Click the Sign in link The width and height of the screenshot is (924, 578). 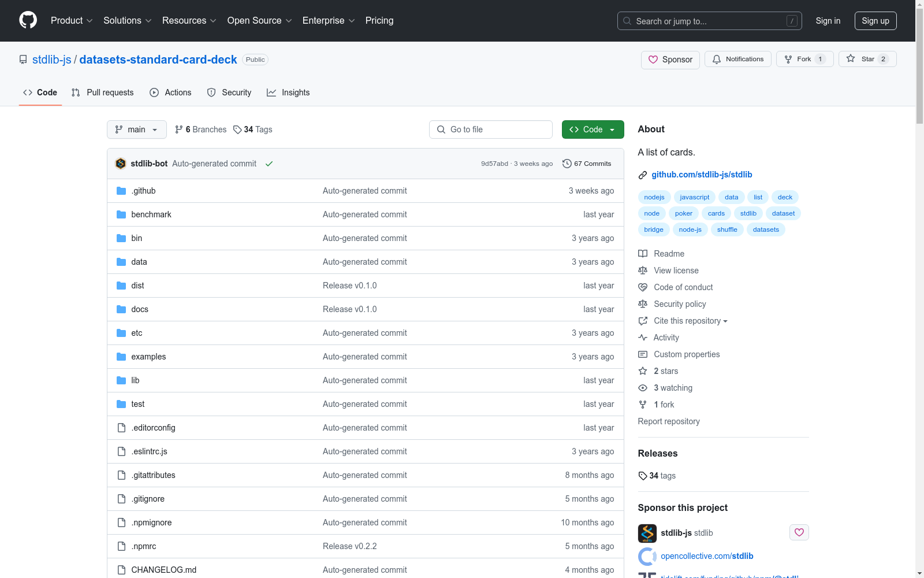[x=828, y=21]
